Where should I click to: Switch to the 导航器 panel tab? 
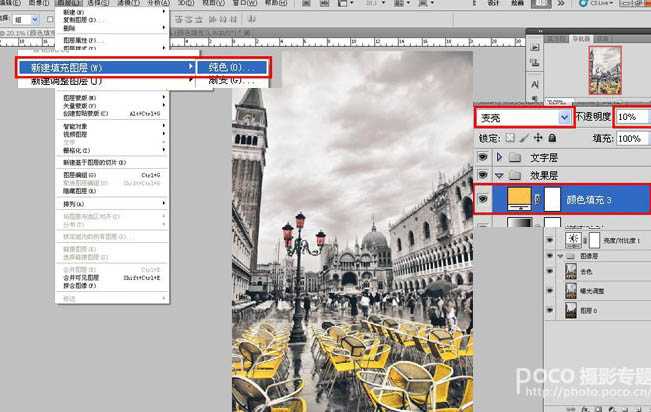580,39
